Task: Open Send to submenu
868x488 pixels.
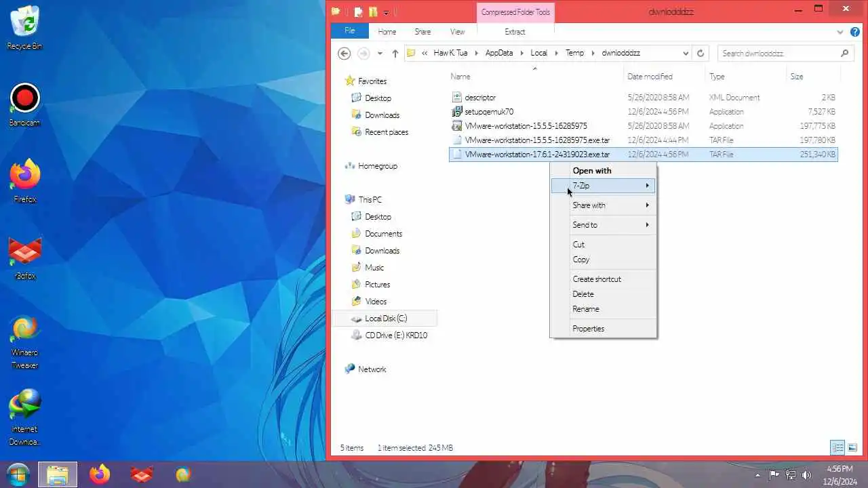Action: (603, 225)
